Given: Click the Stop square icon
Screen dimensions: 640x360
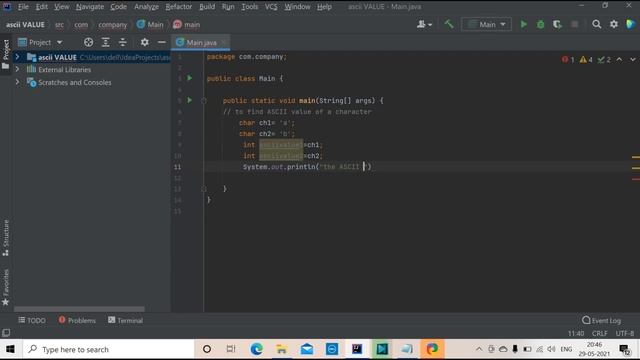Looking at the screenshot, I should click(575, 24).
